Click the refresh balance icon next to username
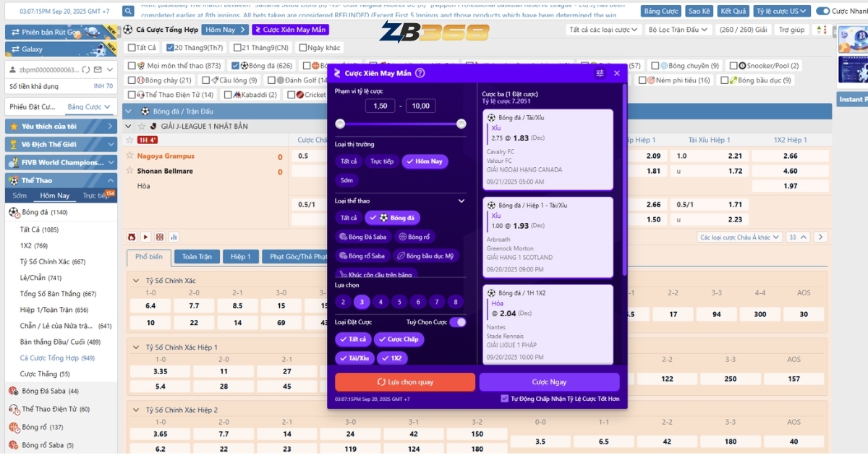This screenshot has height=456, width=868. [x=86, y=69]
